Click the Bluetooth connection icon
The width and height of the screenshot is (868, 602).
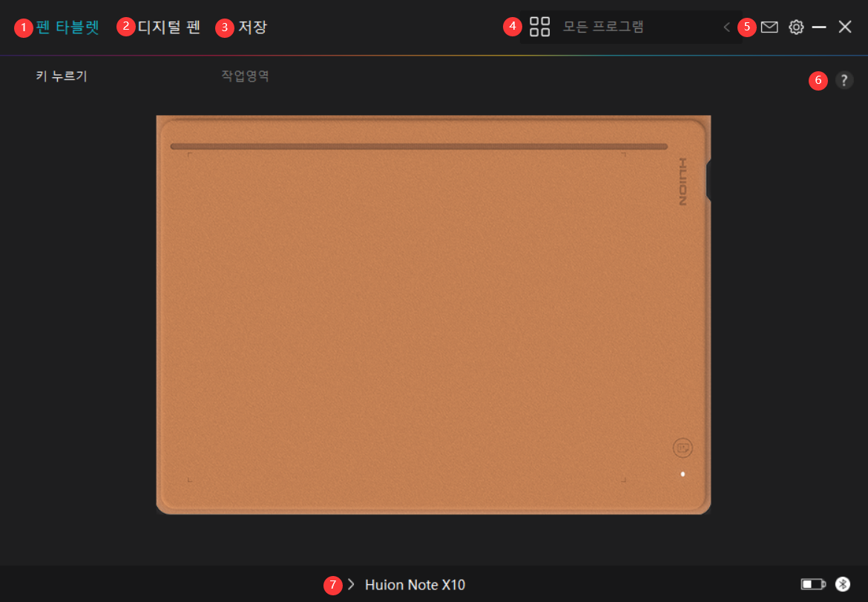pos(842,584)
